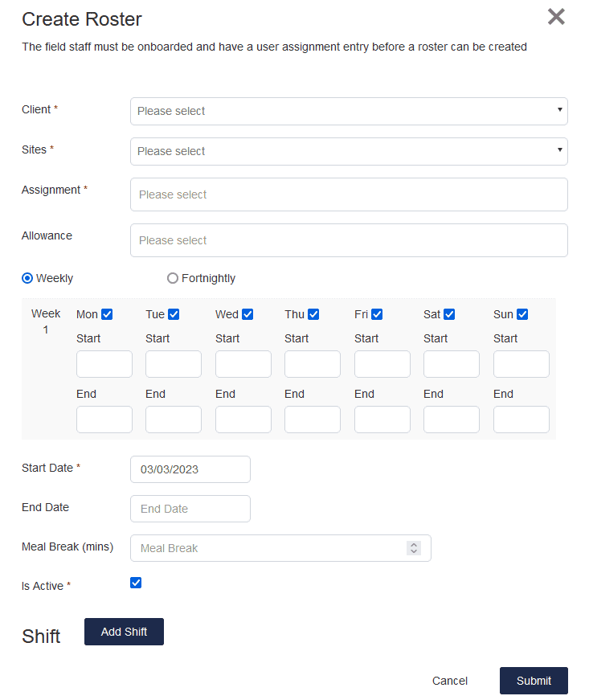Click the Monday Start time field
The height and width of the screenshot is (700, 589).
(104, 364)
